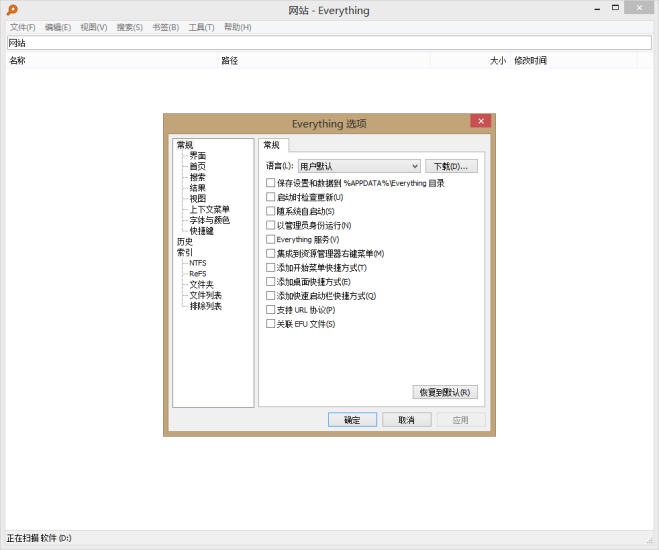Screen dimensions: 659x550
Task: Select 字体与颜色 in the options tree
Action: 209,220
